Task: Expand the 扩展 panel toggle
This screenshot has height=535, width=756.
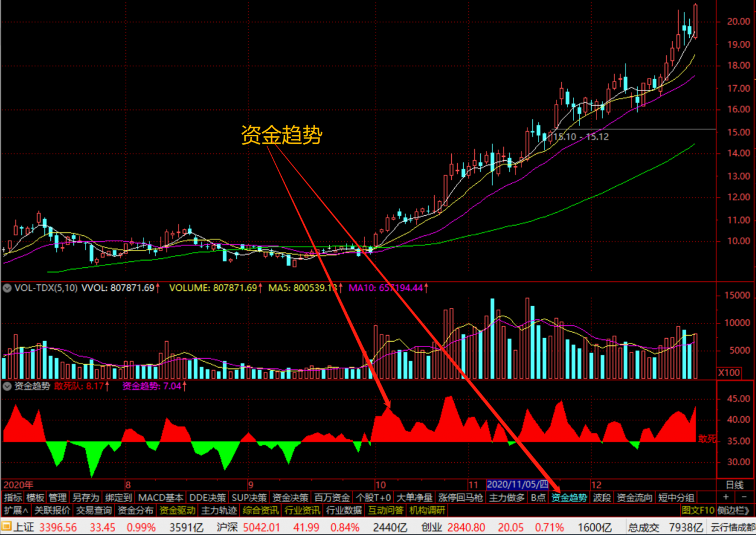Action: click(x=16, y=510)
